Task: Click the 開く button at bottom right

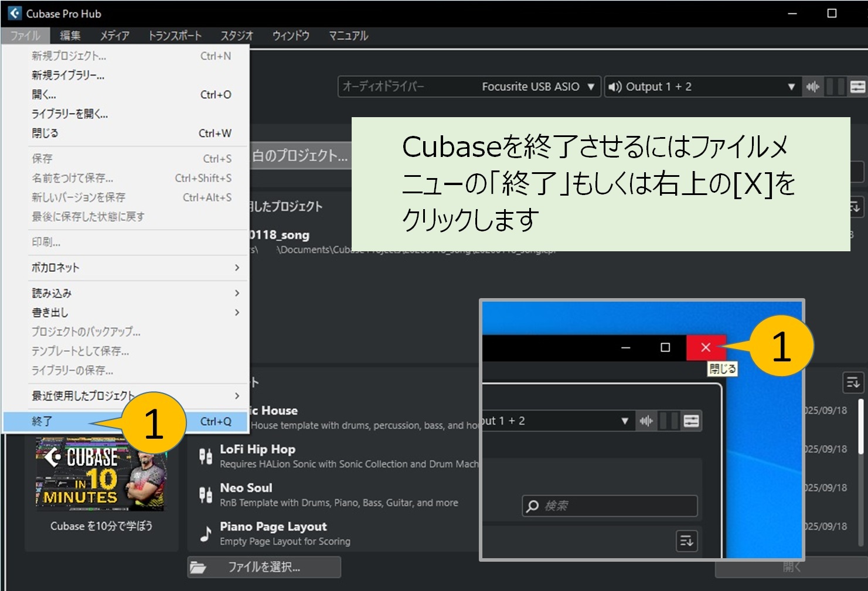Action: coord(792,566)
